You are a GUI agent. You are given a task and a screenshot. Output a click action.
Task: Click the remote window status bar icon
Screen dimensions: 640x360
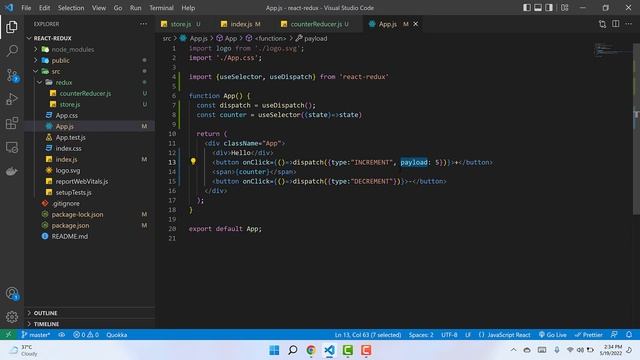coord(8,335)
